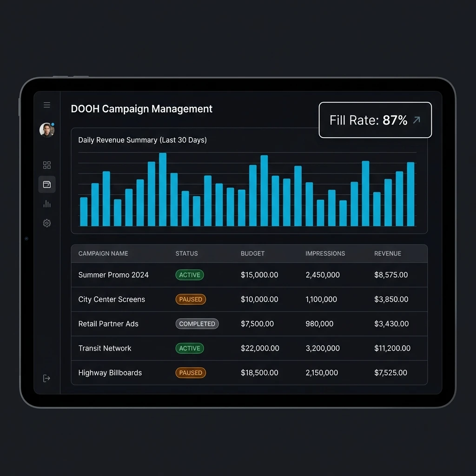Log out using the sidebar exit icon

[x=46, y=378]
